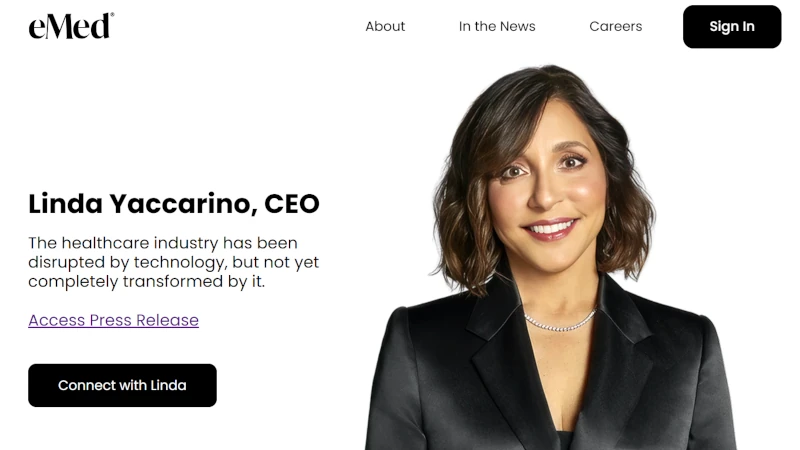Viewport: 800px width, 450px height.
Task: Go to In the News
Action: [x=497, y=27]
